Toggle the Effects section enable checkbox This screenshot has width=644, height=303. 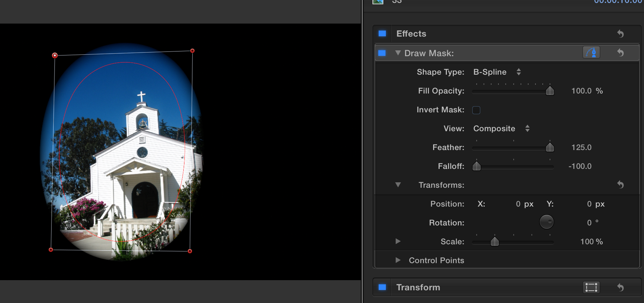click(382, 34)
